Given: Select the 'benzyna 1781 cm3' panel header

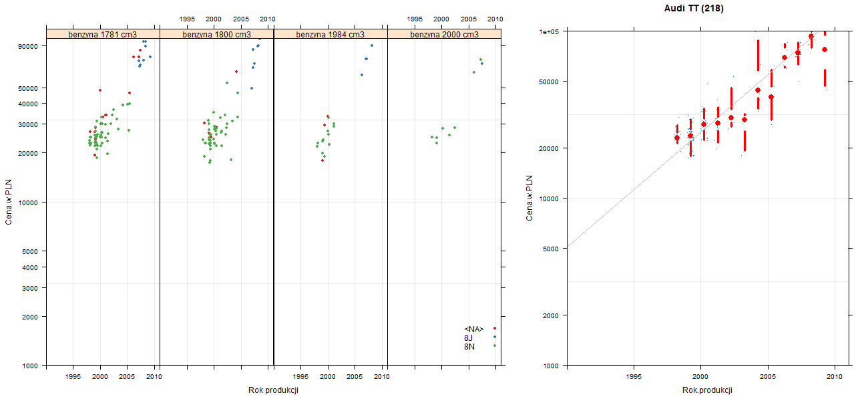Looking at the screenshot, I should click(x=103, y=34).
